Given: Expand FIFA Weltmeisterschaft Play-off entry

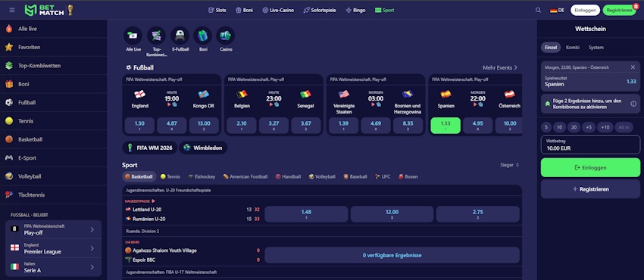Looking at the screenshot, I should [x=53, y=229].
